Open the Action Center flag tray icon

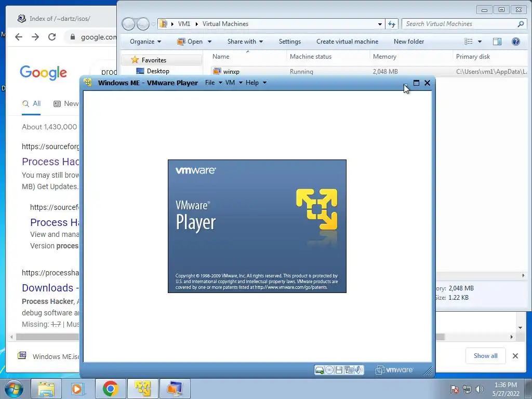[x=455, y=389]
